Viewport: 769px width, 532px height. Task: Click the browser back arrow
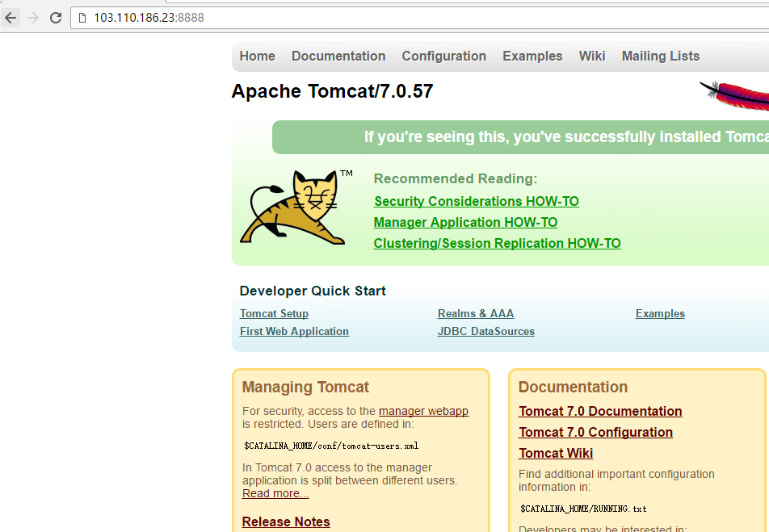pyautogui.click(x=11, y=18)
